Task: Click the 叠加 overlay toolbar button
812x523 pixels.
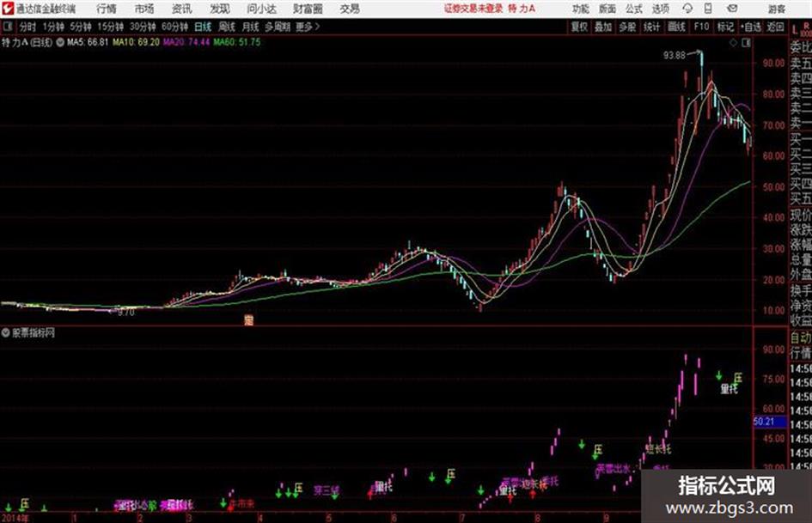Action: 603,27
